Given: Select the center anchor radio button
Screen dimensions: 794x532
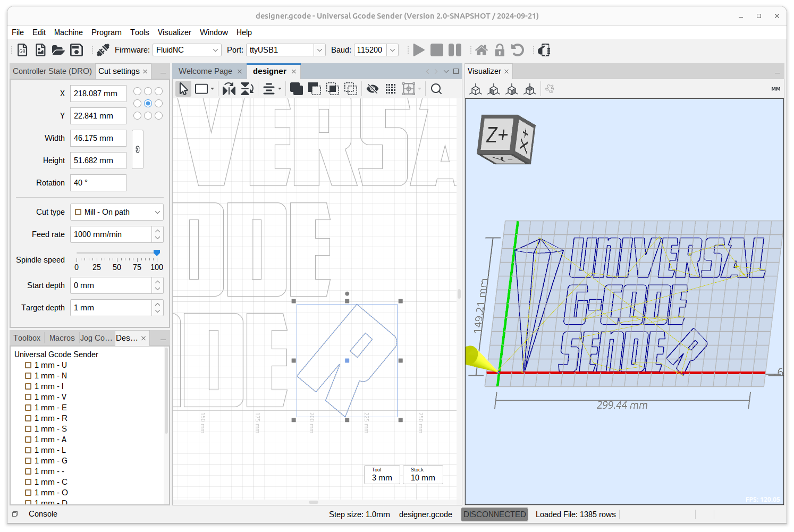Looking at the screenshot, I should click(148, 103).
